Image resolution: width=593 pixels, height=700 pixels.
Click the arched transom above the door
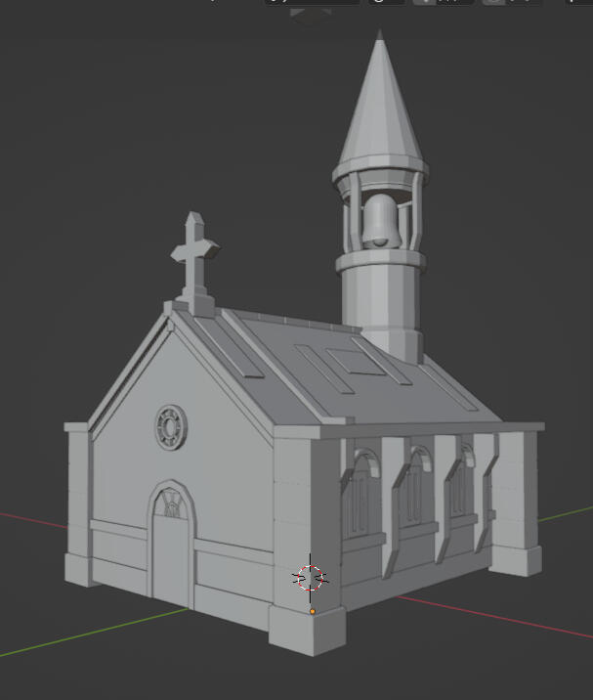pyautogui.click(x=171, y=503)
